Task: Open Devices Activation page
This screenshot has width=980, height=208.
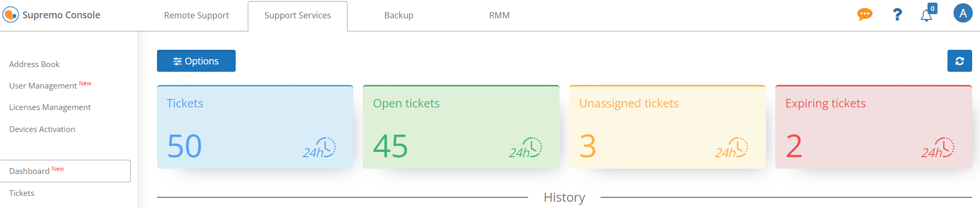Action: (42, 129)
